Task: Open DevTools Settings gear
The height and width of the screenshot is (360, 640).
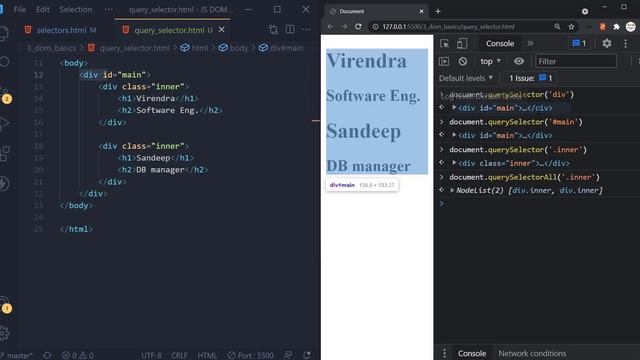Action: (x=607, y=43)
